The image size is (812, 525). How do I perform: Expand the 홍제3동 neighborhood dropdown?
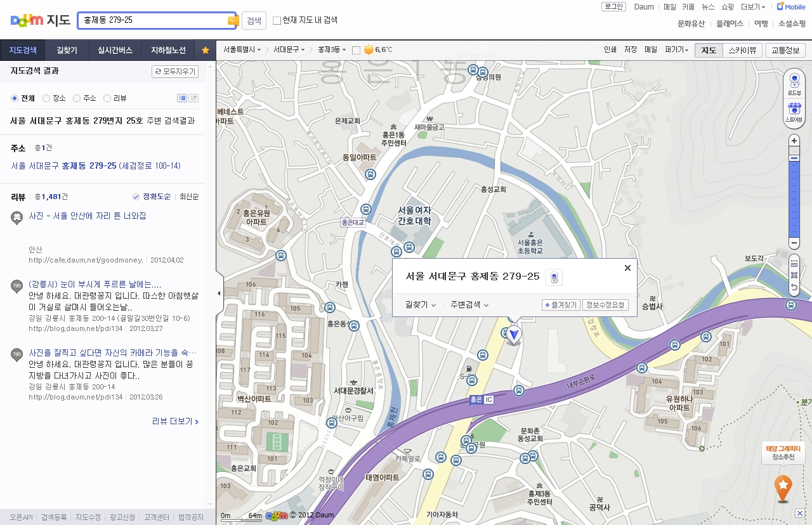click(331, 49)
